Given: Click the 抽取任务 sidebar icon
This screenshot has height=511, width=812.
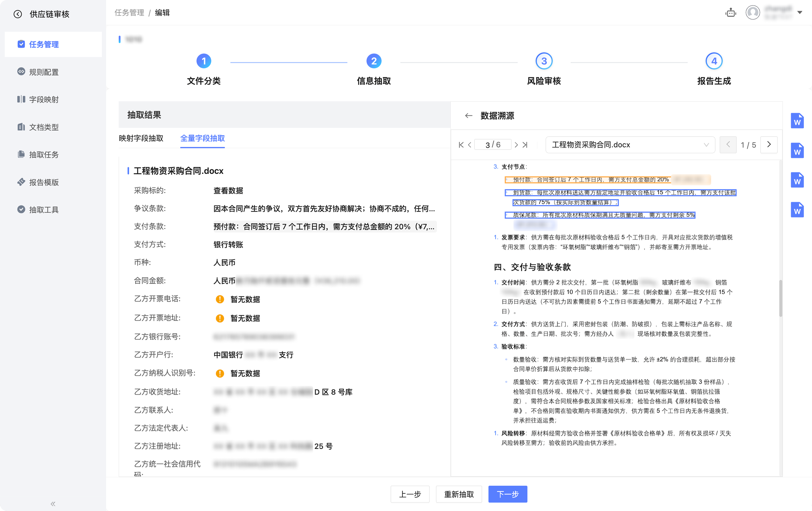Looking at the screenshot, I should click(21, 154).
